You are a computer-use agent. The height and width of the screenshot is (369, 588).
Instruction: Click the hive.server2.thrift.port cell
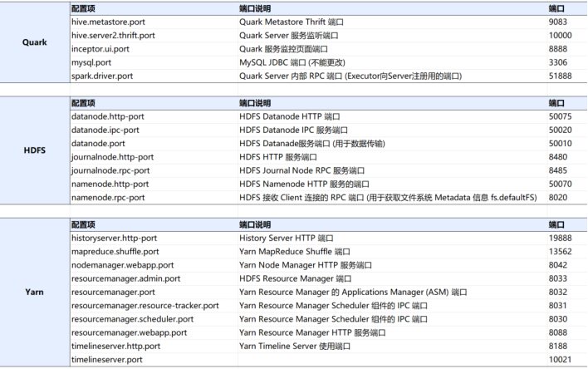pyautogui.click(x=154, y=36)
